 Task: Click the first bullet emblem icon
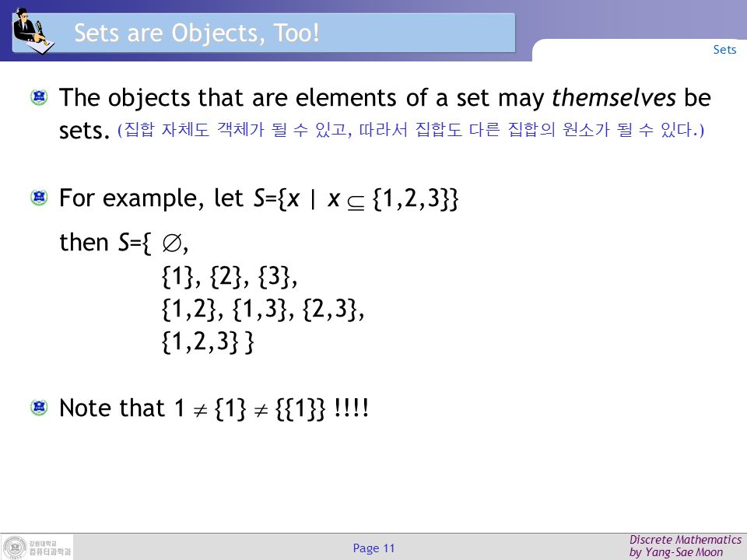pyautogui.click(x=39, y=98)
